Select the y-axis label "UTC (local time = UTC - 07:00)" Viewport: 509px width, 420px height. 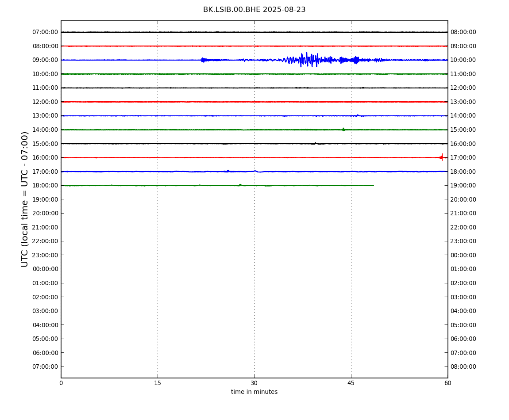tap(25, 199)
